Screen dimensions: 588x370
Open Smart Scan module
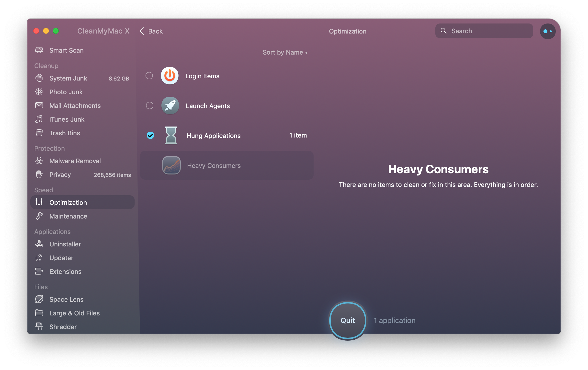pos(82,50)
